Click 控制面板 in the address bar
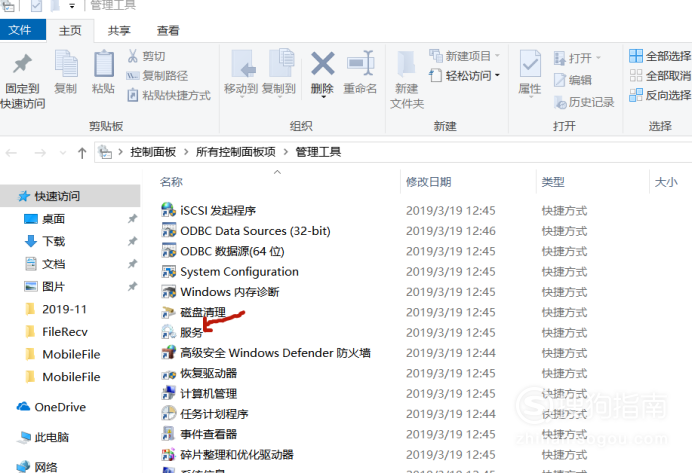 153,152
